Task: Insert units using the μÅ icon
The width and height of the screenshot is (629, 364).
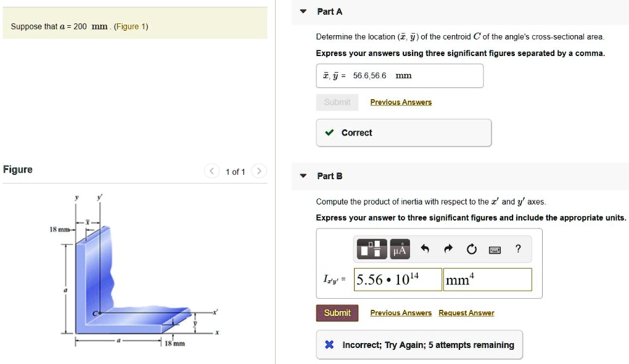Action: pos(400,249)
